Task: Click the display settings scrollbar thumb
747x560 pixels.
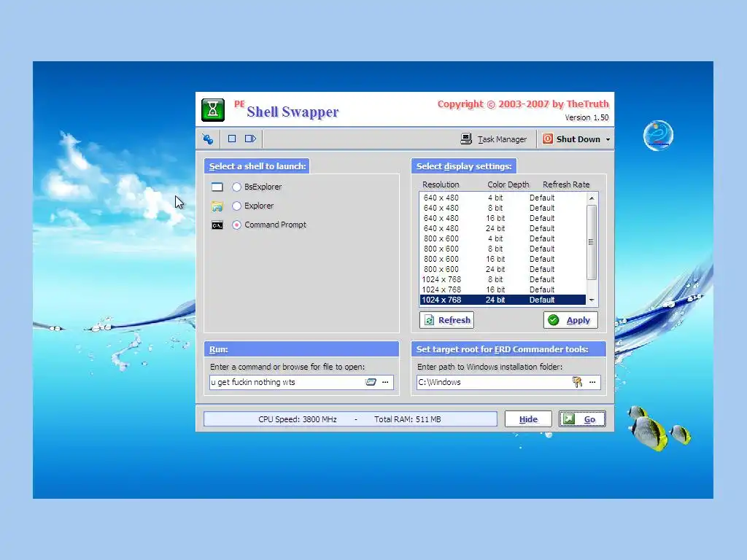Action: coord(592,242)
